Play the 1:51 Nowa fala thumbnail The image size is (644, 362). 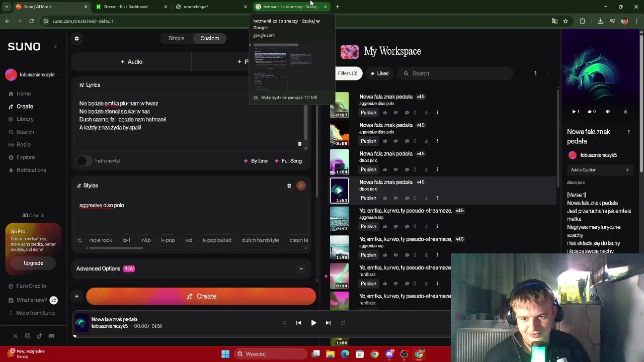pyautogui.click(x=339, y=191)
